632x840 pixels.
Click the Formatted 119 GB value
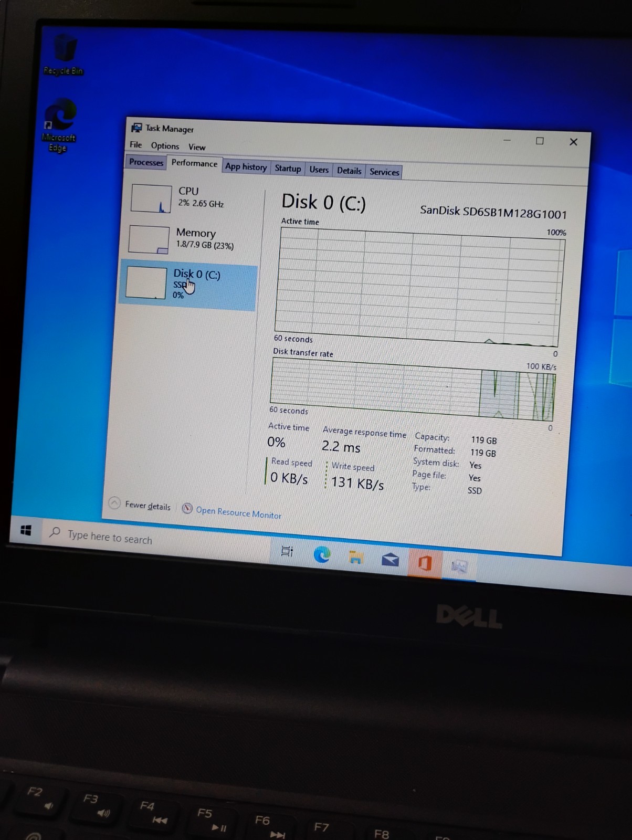[483, 453]
